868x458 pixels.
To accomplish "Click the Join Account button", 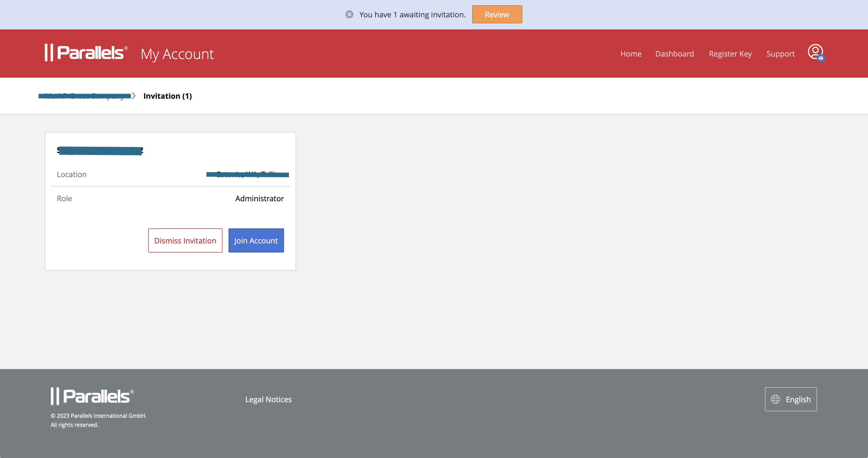I will pos(256,240).
